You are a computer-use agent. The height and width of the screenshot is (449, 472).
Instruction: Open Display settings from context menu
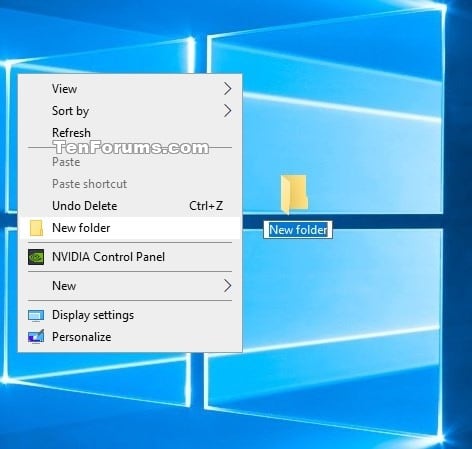(x=130, y=315)
